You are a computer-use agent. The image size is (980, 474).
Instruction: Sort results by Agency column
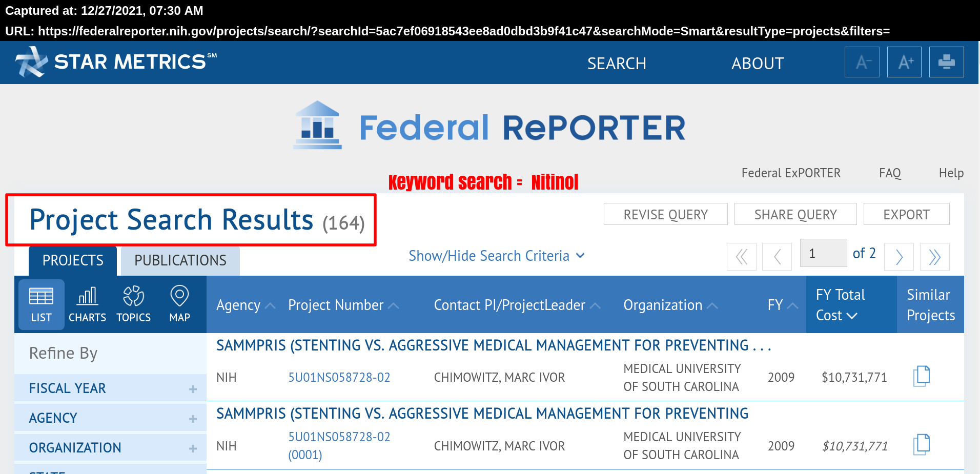point(246,305)
